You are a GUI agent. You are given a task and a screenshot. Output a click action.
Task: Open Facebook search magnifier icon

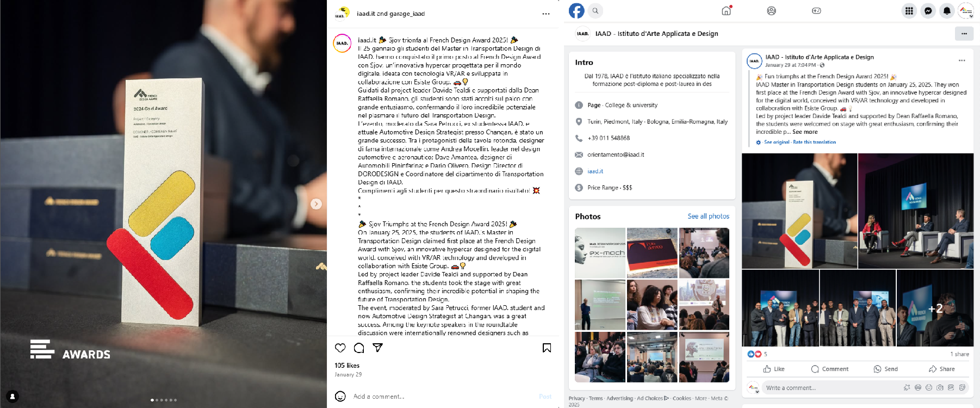[x=596, y=10]
